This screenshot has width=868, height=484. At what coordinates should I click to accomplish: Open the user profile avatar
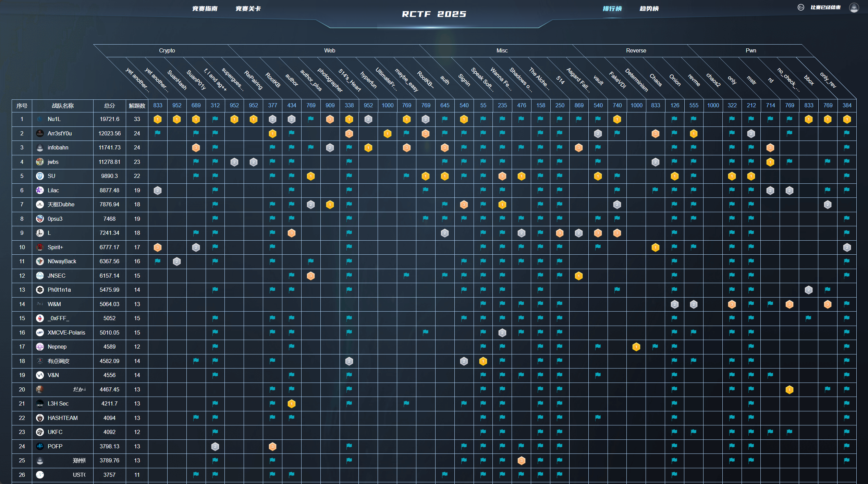pyautogui.click(x=854, y=8)
